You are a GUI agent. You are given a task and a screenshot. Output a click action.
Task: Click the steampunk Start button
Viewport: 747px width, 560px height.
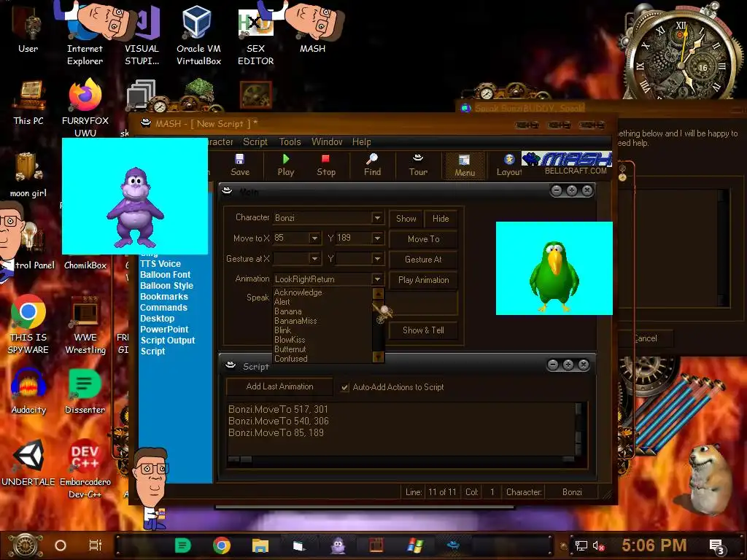pos(26,545)
